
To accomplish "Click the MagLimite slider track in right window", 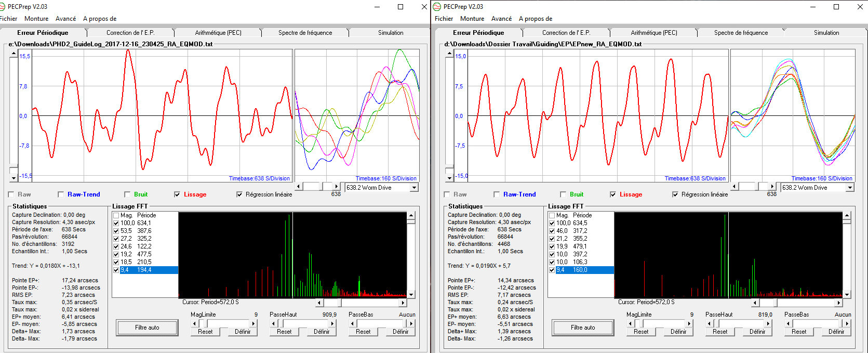I will click(665, 323).
